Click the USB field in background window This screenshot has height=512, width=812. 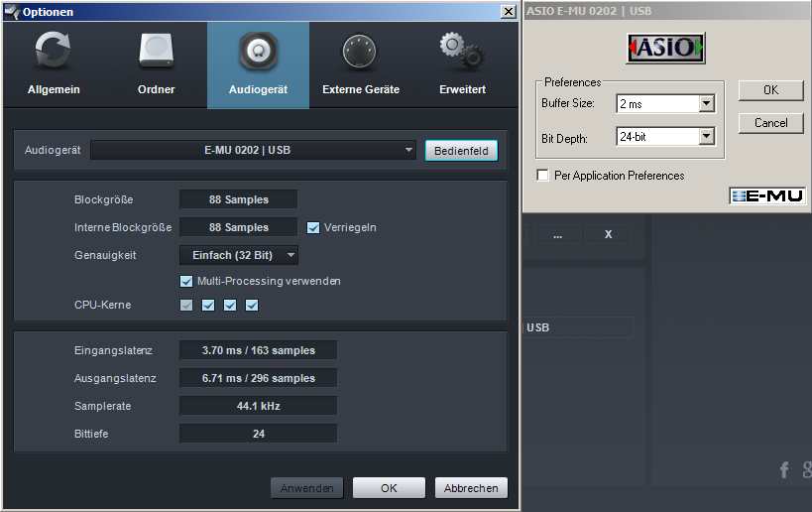[577, 327]
